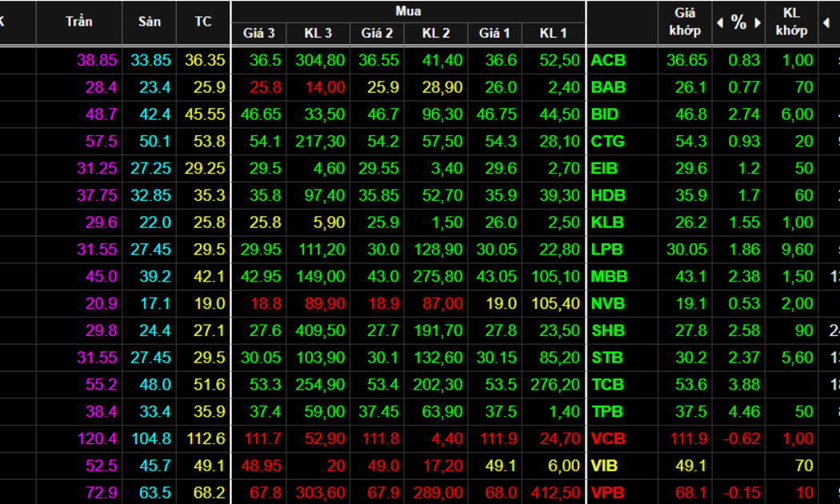
Task: Select BID floor price 42.4
Action: 155,114
